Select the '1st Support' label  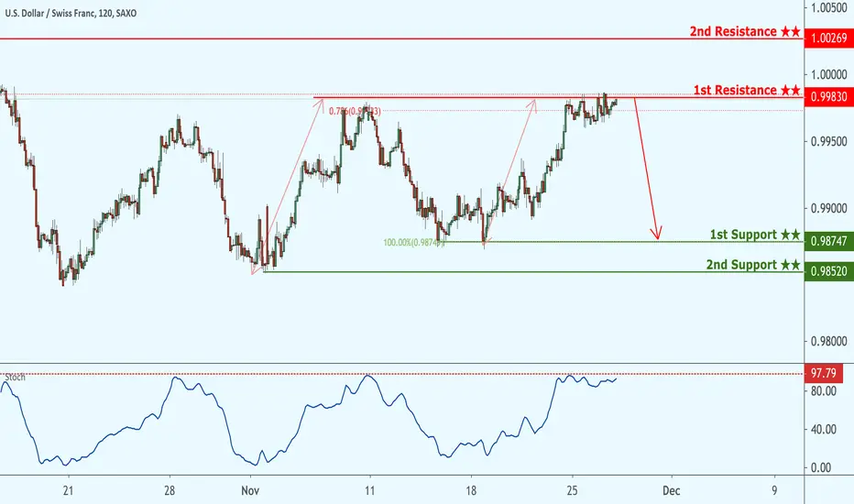tap(755, 235)
